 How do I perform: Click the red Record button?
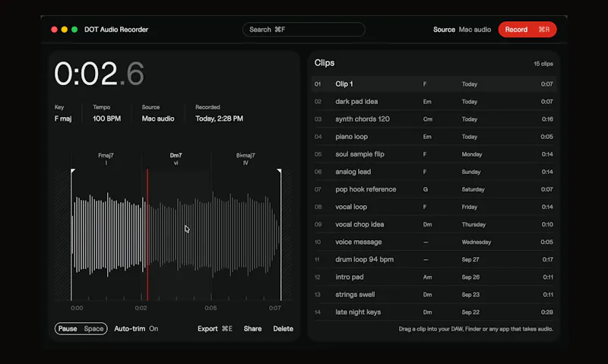pyautogui.click(x=527, y=30)
